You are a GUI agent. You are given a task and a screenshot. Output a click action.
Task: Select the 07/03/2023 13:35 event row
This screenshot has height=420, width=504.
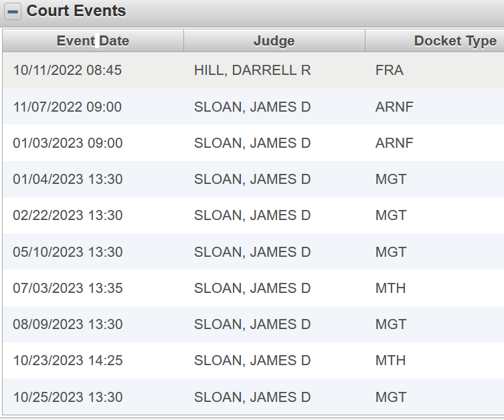click(67, 288)
